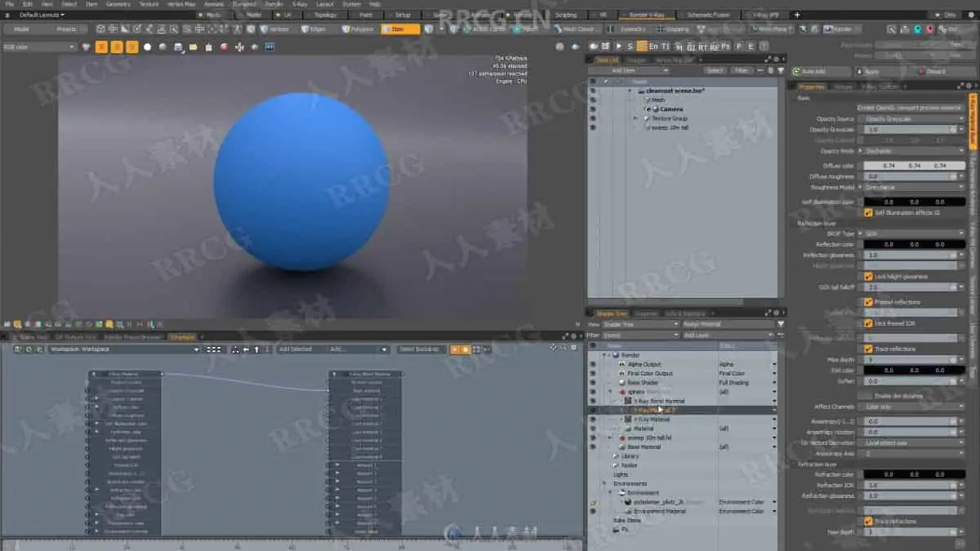Open the Add Layer dropdown in Shader Tree

click(728, 335)
